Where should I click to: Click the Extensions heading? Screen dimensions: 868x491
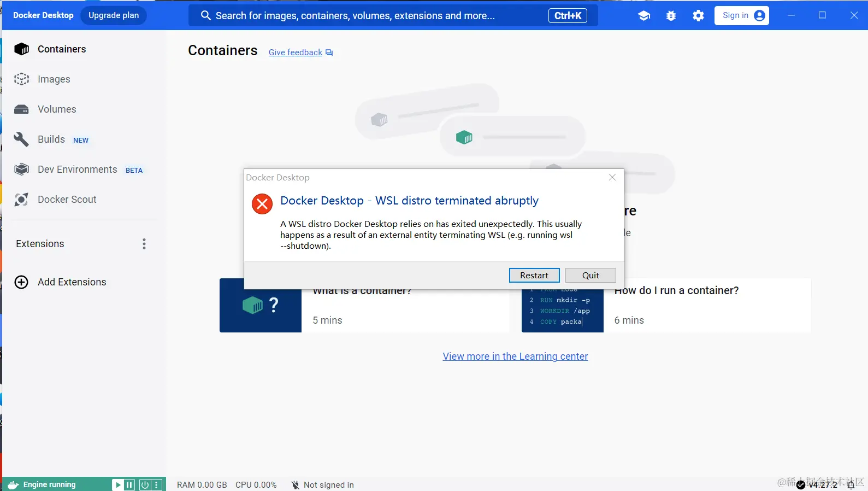coord(40,244)
